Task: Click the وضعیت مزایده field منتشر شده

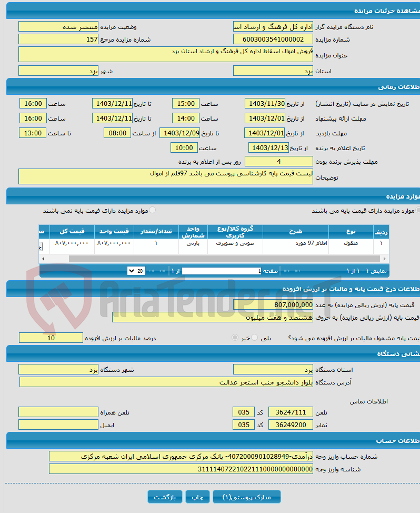Action: (58, 26)
